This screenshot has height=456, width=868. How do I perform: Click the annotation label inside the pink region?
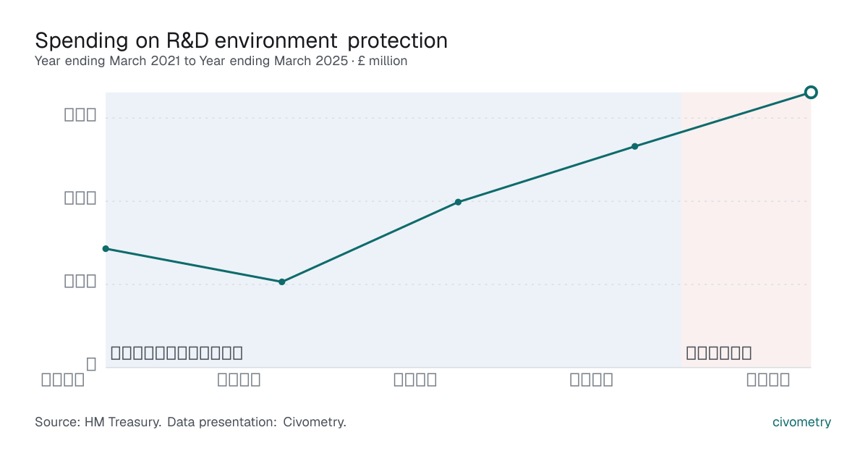[719, 353]
